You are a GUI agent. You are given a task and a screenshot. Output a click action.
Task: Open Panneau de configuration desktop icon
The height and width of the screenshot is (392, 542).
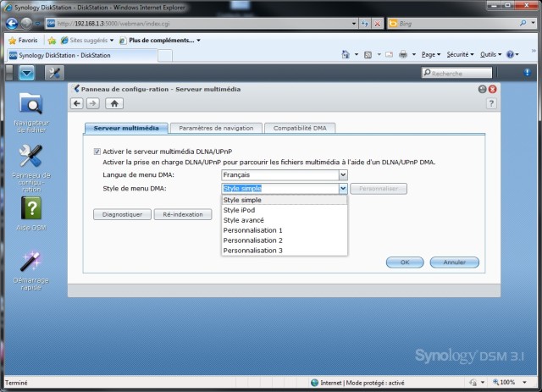(x=31, y=168)
